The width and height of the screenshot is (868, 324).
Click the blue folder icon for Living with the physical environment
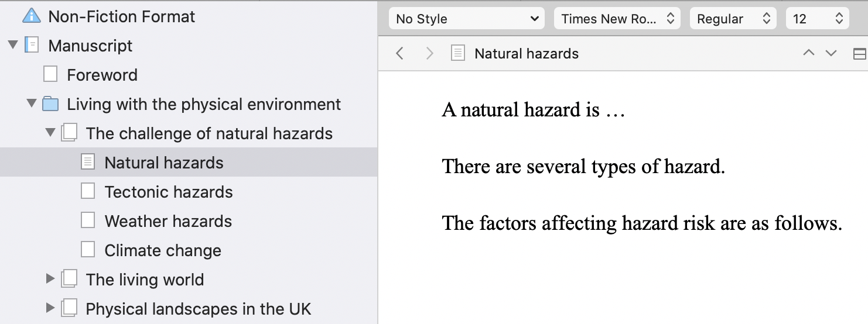point(50,104)
